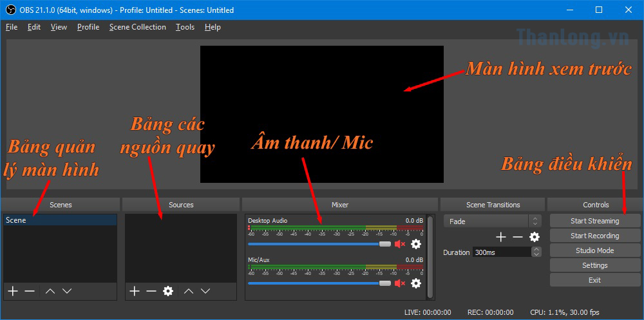Move source down in Sources panel
Viewport: 644px width, 320px height.
pyautogui.click(x=205, y=291)
